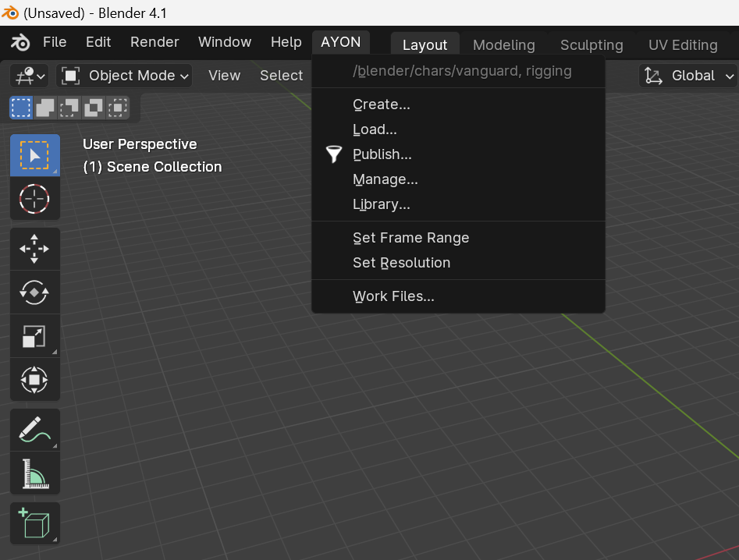739x560 pixels.
Task: Switch to the Modeling workspace tab
Action: pyautogui.click(x=504, y=44)
